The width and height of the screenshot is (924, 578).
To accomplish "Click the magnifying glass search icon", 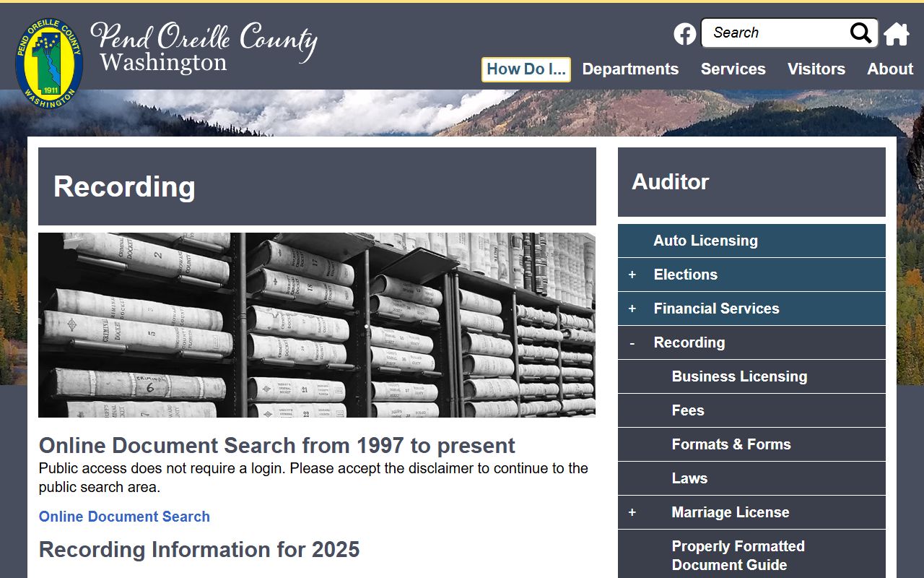I will point(860,33).
